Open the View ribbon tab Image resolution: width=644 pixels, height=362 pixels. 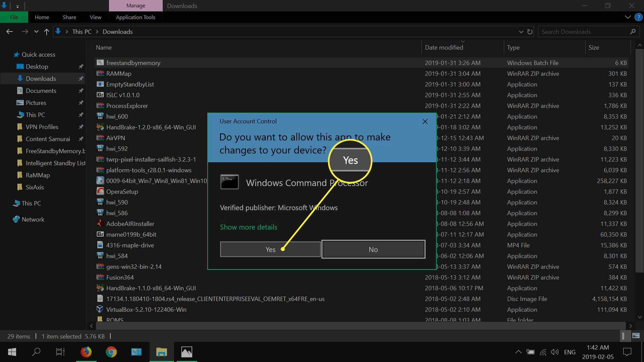click(96, 17)
